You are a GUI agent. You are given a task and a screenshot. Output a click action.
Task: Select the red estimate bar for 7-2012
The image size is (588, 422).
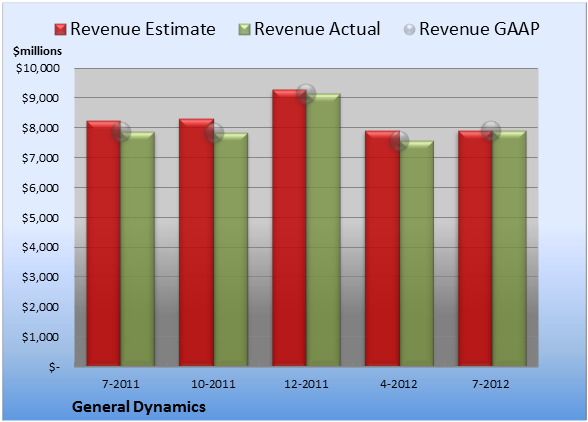point(475,248)
